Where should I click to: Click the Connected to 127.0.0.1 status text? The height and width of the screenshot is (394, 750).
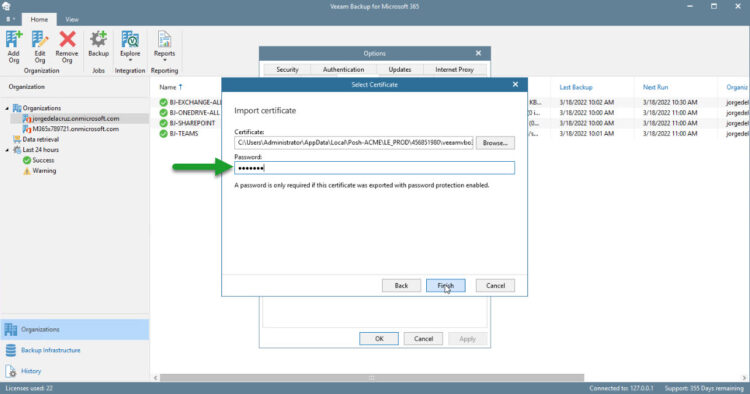621,388
